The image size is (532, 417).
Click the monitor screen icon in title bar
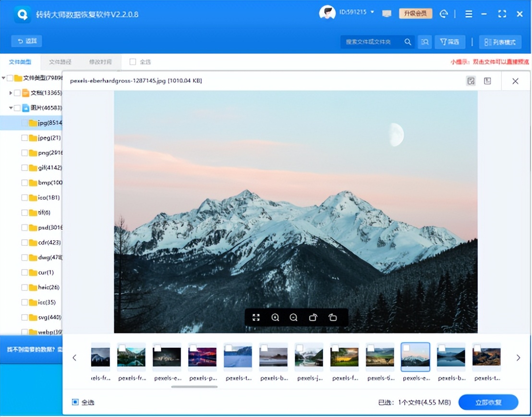point(387,13)
